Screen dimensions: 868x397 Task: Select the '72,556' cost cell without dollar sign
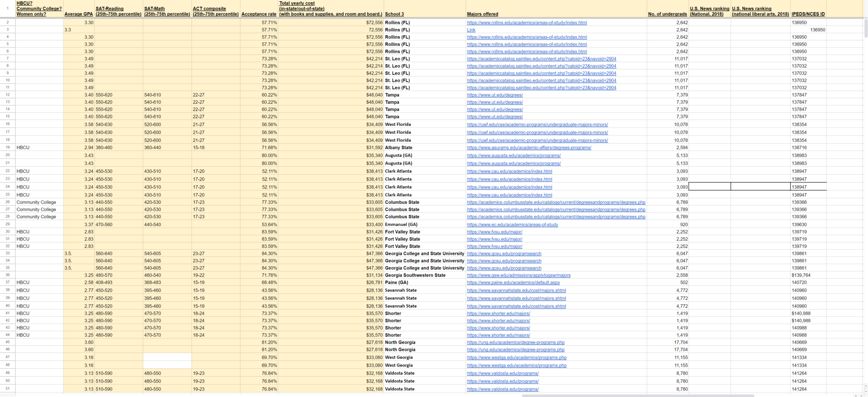click(331, 30)
